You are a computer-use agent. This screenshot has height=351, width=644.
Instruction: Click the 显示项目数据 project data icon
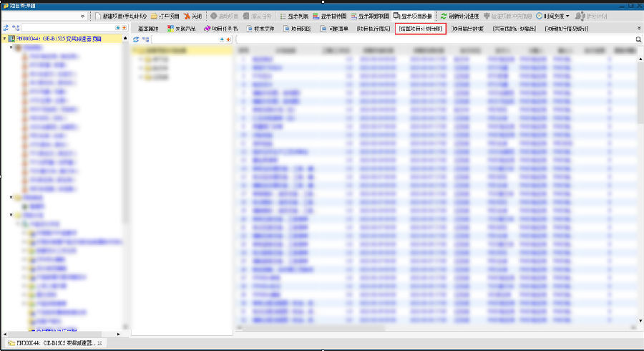(396, 16)
